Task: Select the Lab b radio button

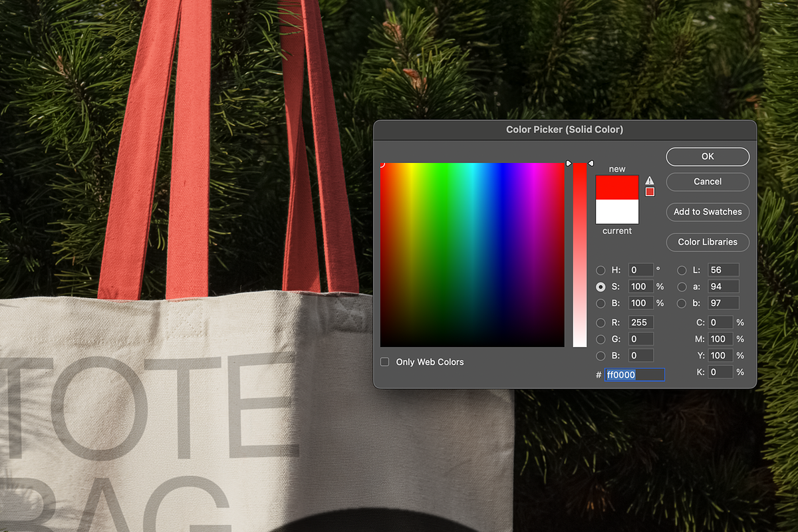Action: point(682,303)
